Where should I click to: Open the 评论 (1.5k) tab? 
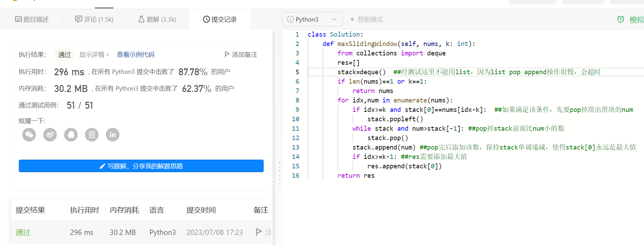pyautogui.click(x=94, y=20)
